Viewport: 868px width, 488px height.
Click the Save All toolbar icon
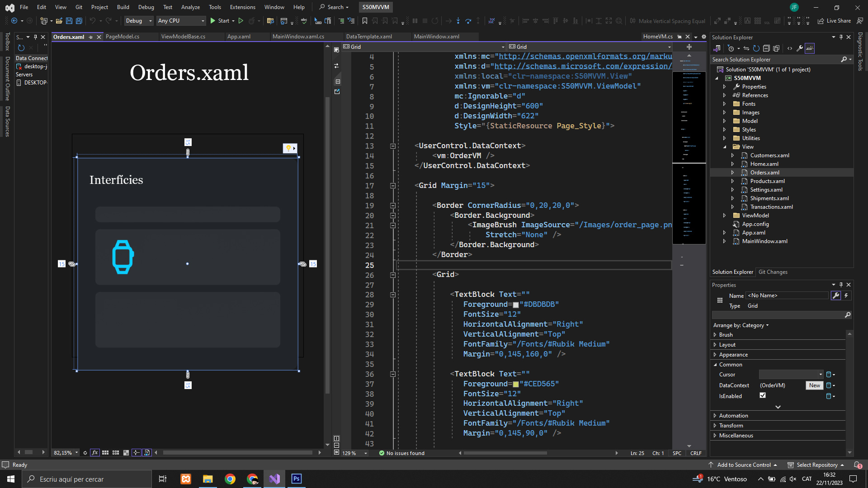click(79, 21)
